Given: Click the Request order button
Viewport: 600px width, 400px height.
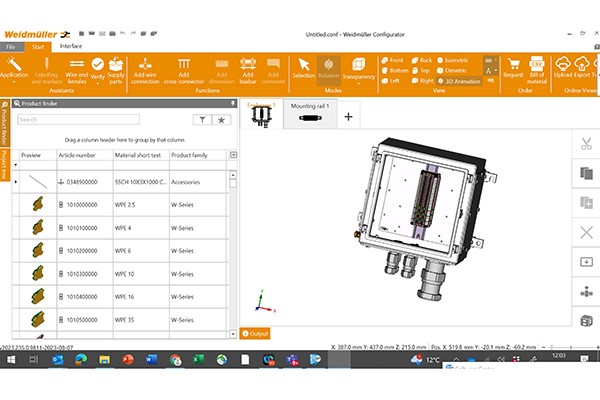Looking at the screenshot, I should click(513, 68).
